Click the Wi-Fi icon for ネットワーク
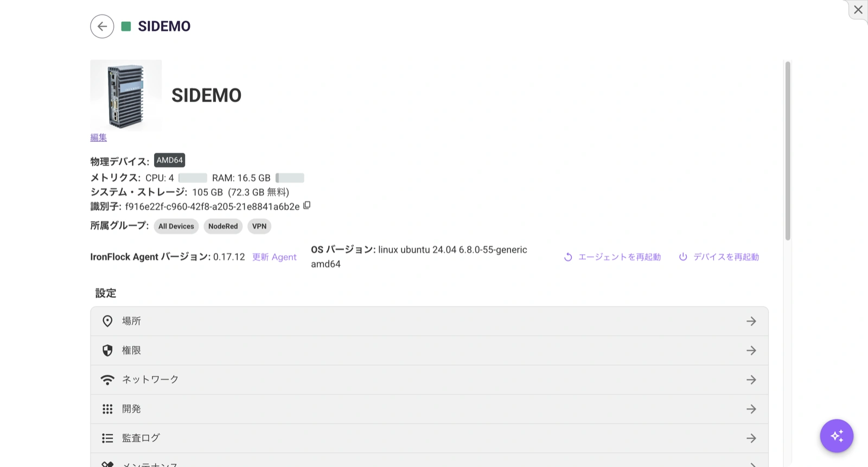 (x=107, y=380)
